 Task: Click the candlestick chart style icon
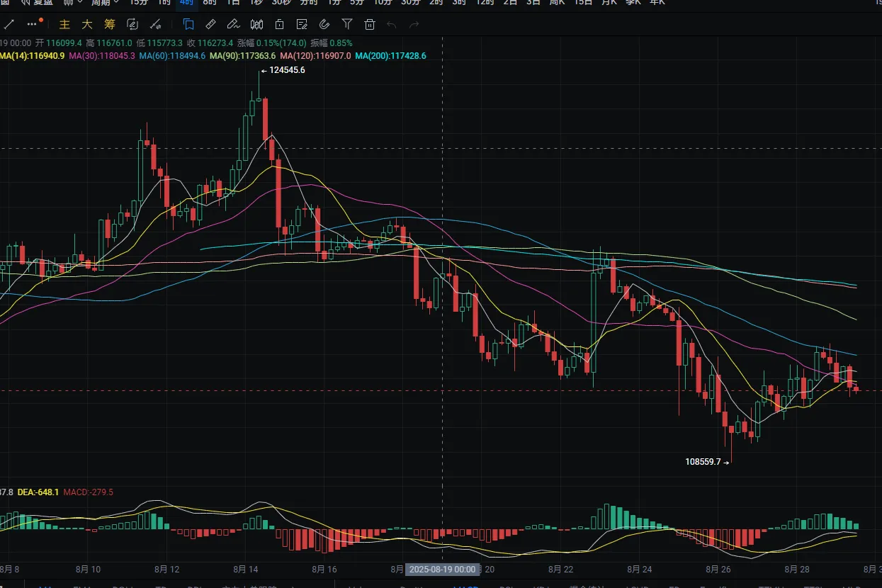[256, 24]
